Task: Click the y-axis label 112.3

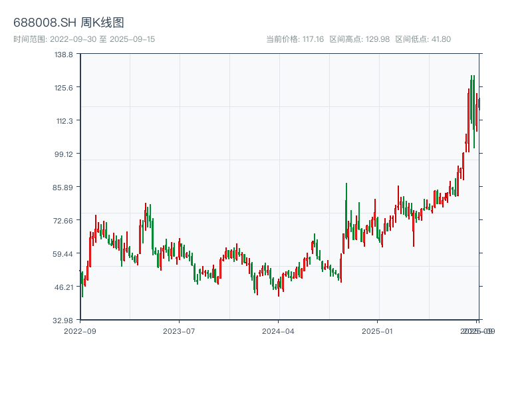Action: point(65,121)
